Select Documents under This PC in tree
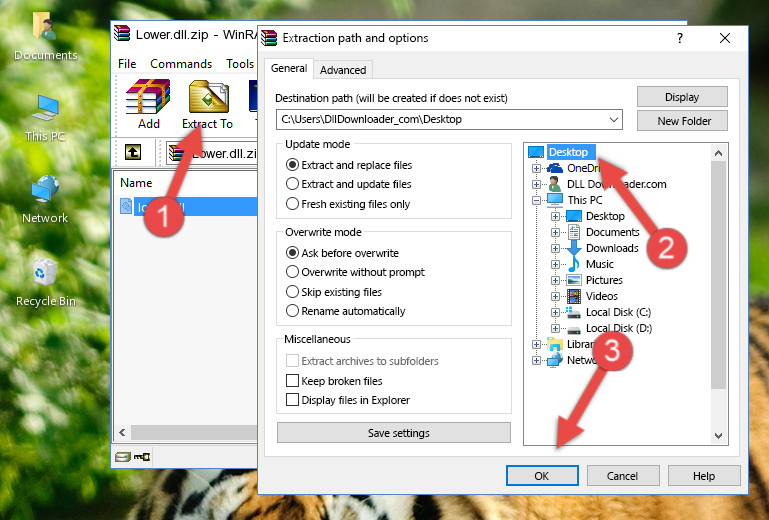 pyautogui.click(x=612, y=232)
